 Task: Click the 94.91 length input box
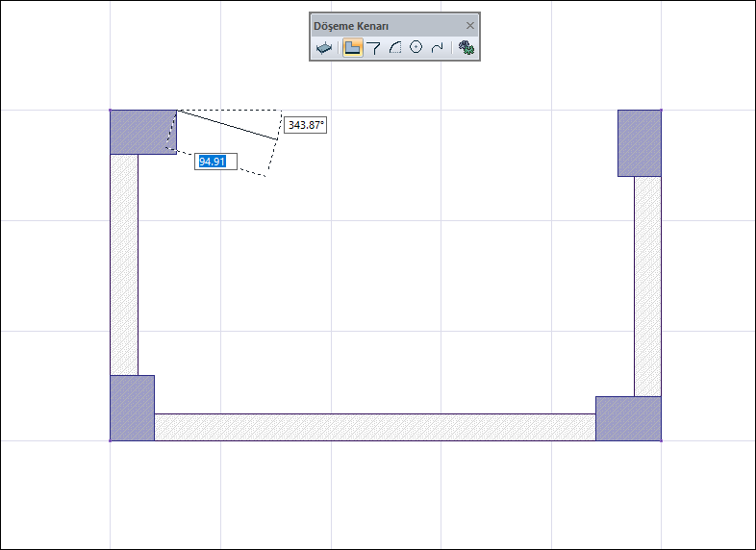(x=216, y=162)
